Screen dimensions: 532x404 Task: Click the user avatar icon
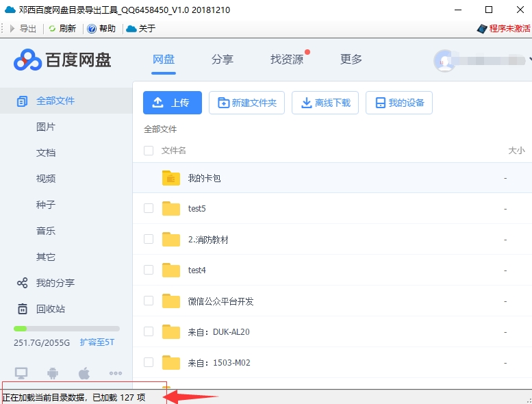pos(444,60)
